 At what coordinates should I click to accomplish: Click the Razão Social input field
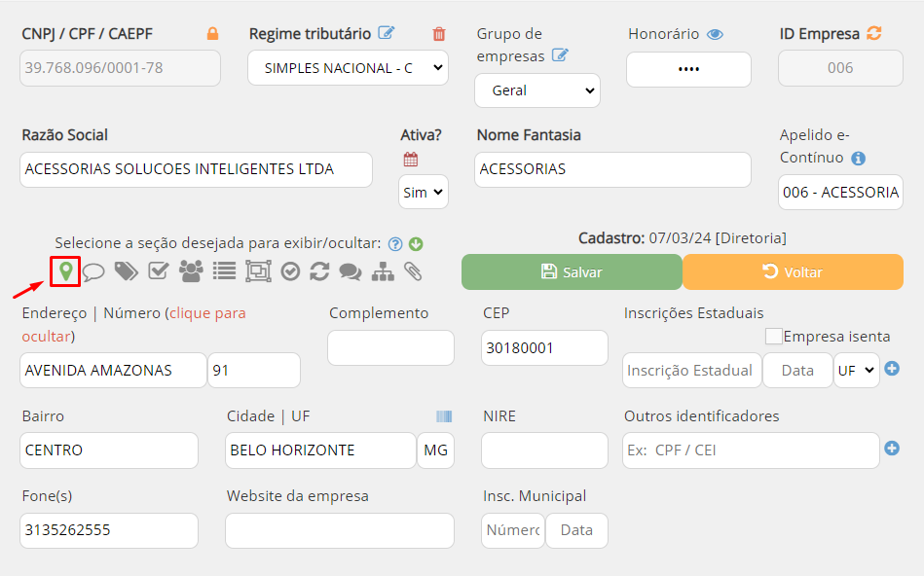pyautogui.click(x=196, y=169)
